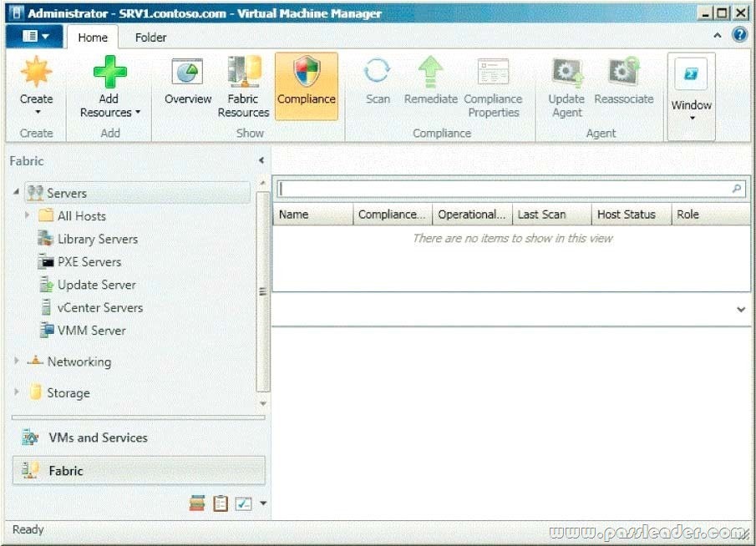Click the Remediate green arrow icon

pyautogui.click(x=430, y=73)
